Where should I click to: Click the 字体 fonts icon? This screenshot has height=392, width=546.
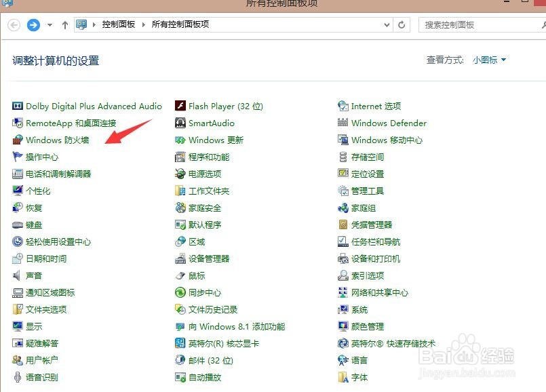click(343, 377)
